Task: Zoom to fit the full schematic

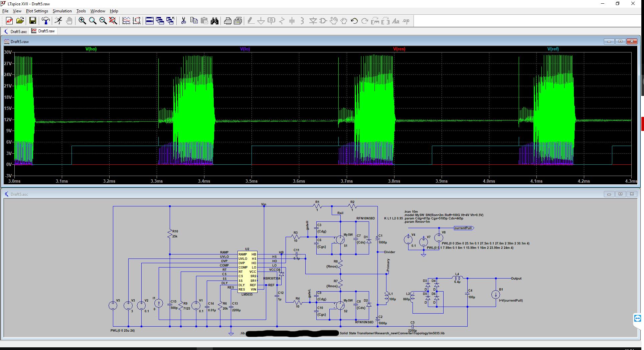Action: coord(113,21)
